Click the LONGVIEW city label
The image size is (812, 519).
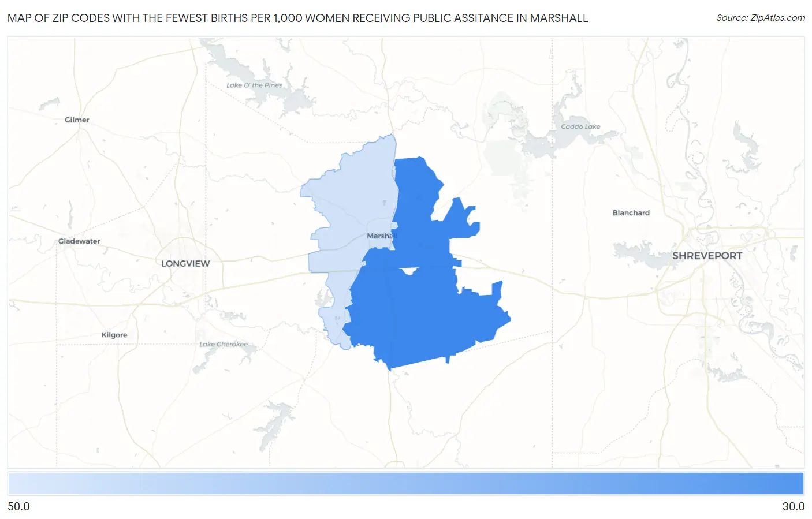tap(185, 263)
